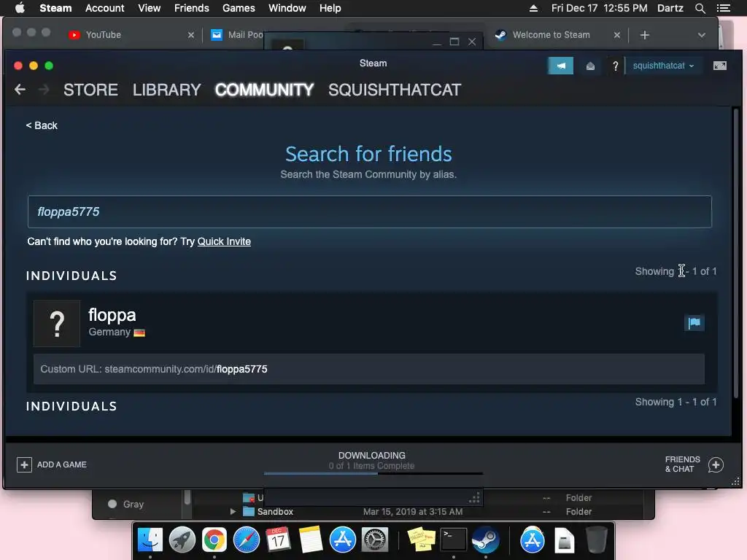
Task: Open the SQUISHTHATCAT profile tab
Action: 395,90
